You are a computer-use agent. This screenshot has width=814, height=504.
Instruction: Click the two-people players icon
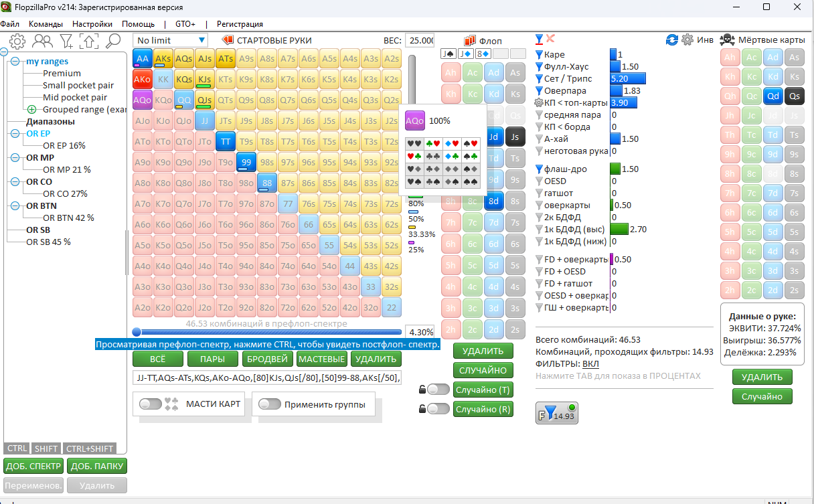[42, 41]
